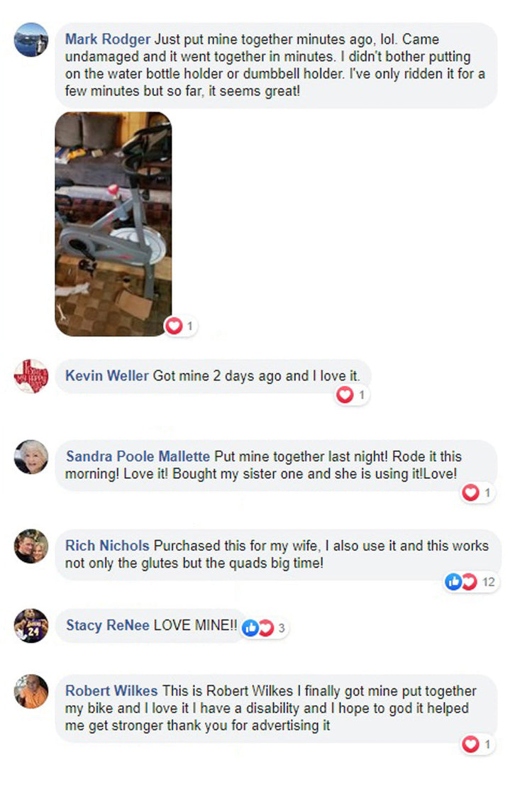Open Sandra Poole Mallette name link
The width and height of the screenshot is (532, 799).
click(138, 456)
